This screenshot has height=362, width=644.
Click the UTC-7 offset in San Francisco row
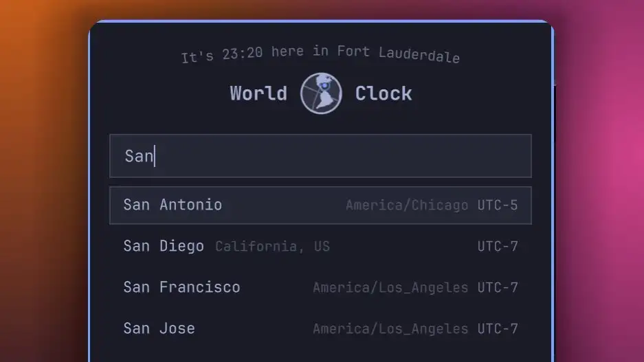pyautogui.click(x=498, y=287)
